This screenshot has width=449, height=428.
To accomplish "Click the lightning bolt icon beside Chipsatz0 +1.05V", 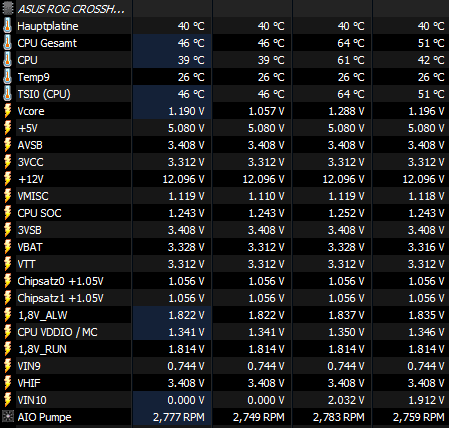I will pos(7,281).
